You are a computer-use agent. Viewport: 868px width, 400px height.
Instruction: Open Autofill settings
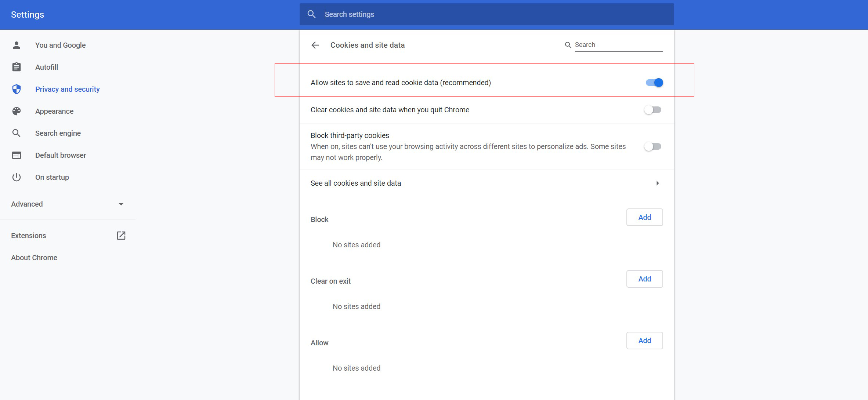click(x=47, y=67)
